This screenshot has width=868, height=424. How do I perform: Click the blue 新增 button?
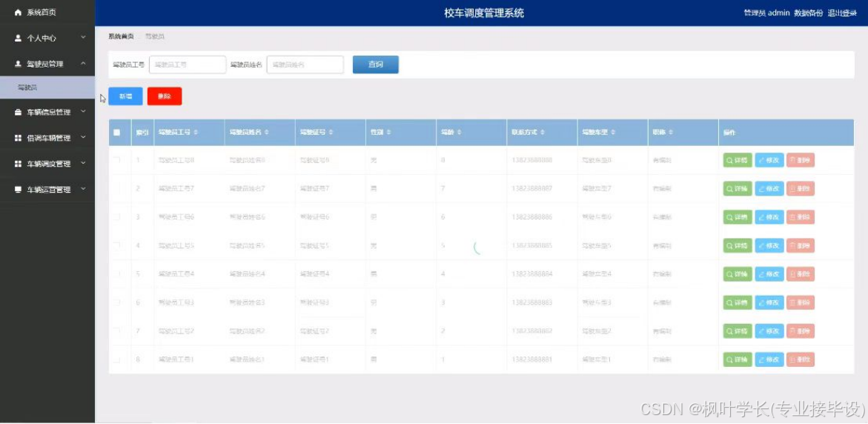(126, 96)
